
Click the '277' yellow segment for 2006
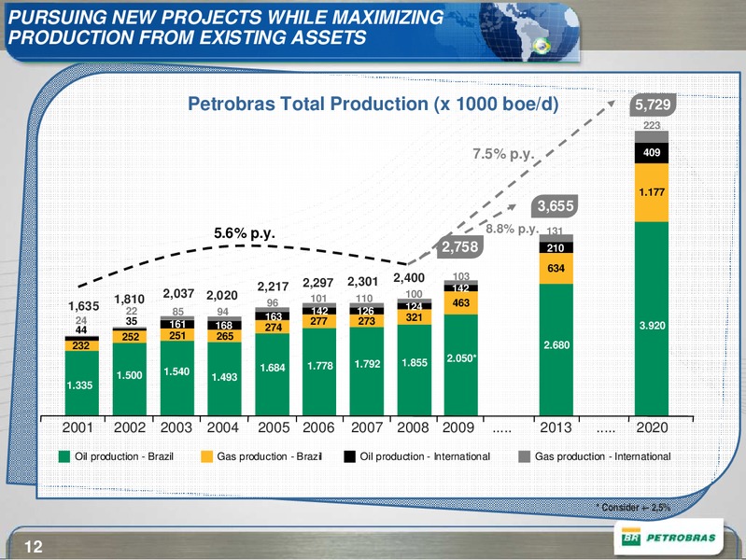[318, 322]
